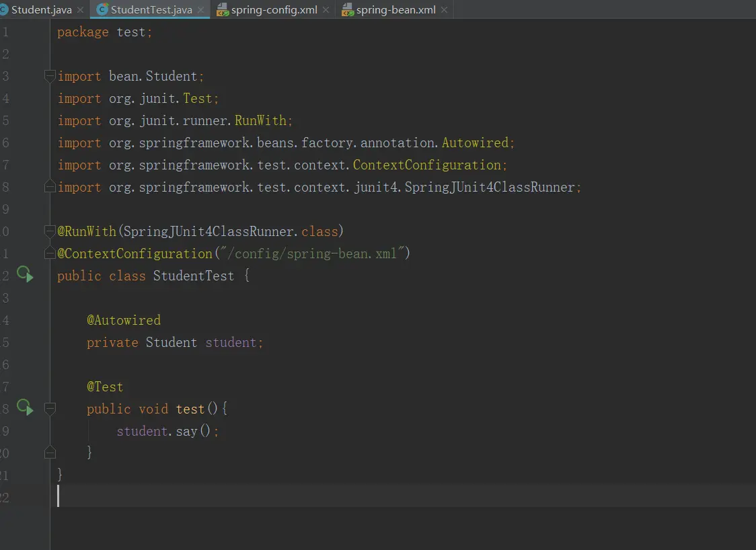
Task: Click the '@Test' annotation
Action: point(105,387)
